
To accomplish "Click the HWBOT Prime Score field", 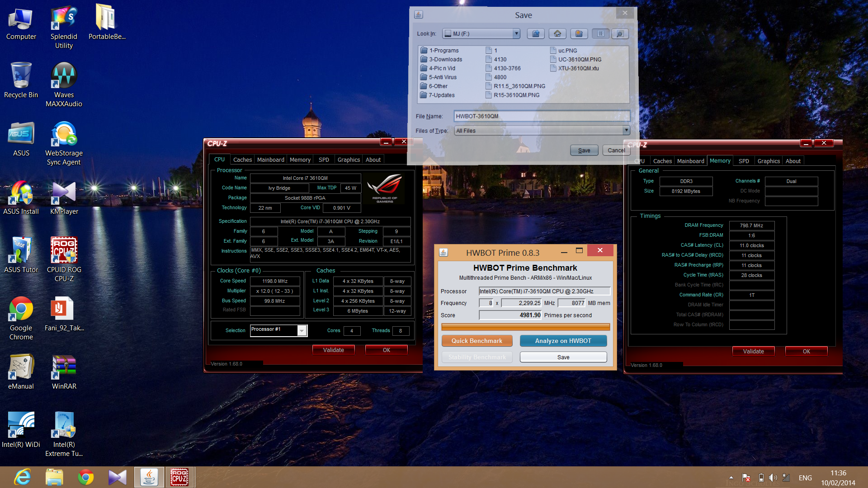I will pos(510,315).
